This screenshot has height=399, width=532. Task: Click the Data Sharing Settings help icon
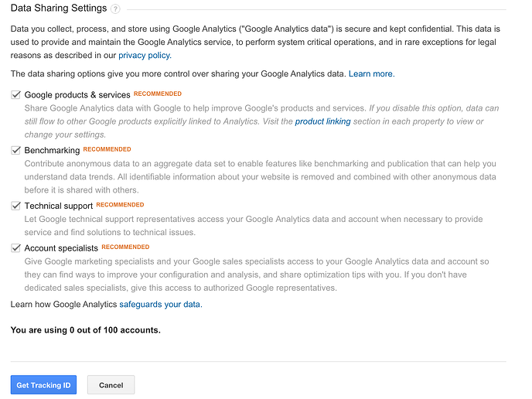[x=115, y=9]
